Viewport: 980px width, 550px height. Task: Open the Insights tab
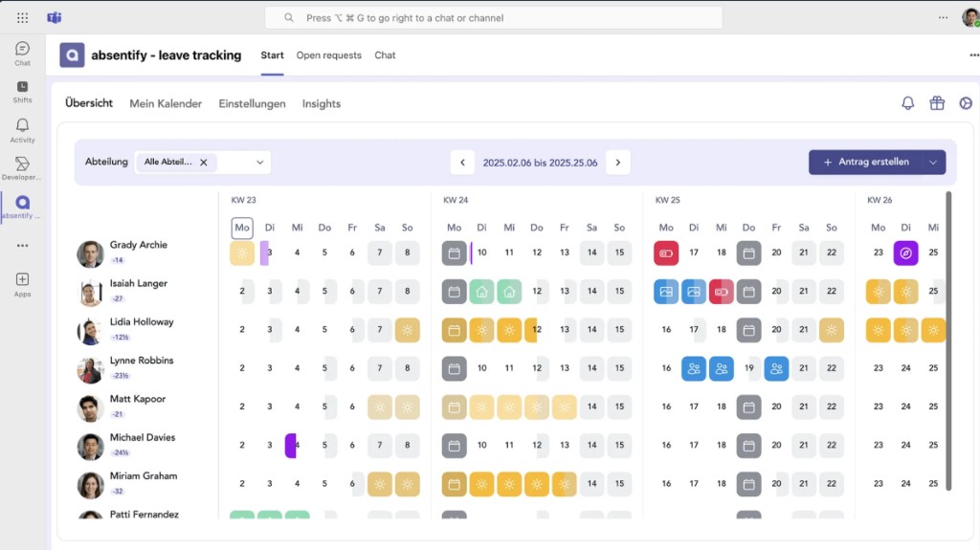[x=321, y=103]
